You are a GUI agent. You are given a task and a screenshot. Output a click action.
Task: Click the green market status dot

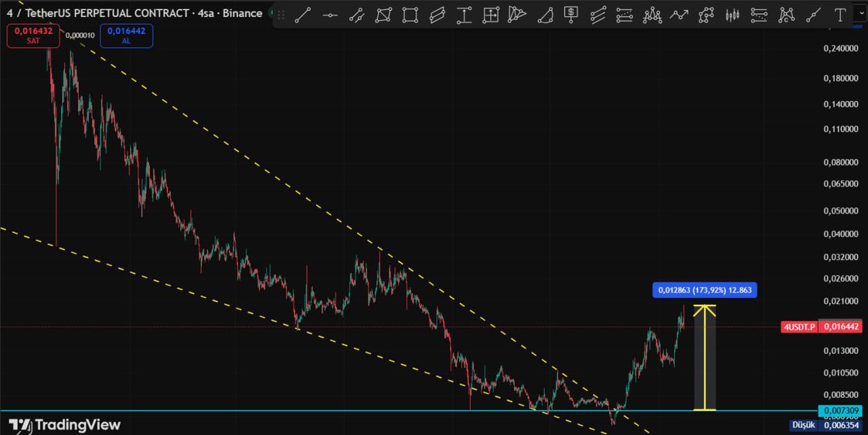click(x=271, y=13)
